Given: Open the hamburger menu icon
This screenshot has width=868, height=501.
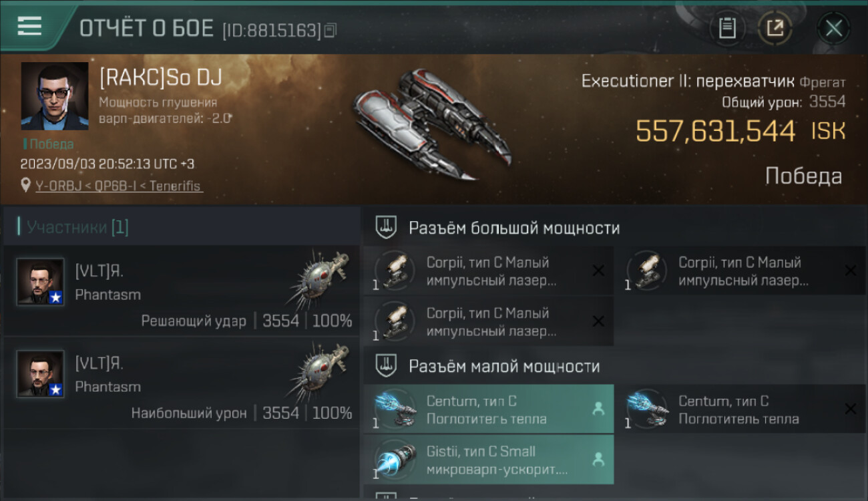Looking at the screenshot, I should point(29,26).
